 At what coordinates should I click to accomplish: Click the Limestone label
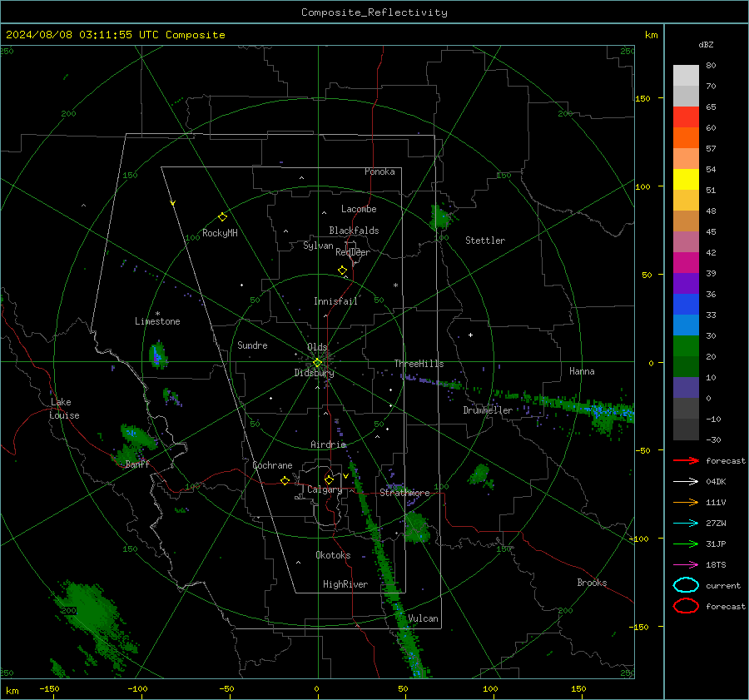pos(157,321)
